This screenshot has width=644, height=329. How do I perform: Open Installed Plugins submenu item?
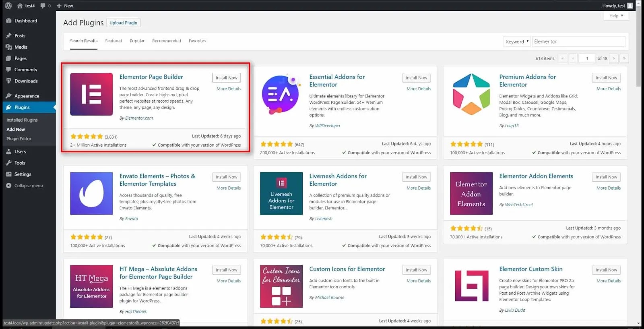tap(22, 120)
